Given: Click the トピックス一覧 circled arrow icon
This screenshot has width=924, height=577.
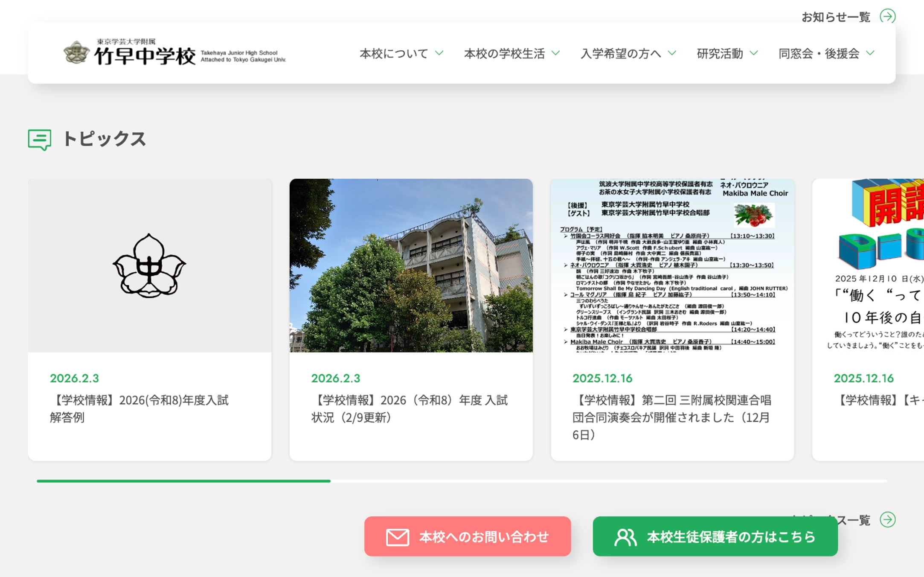Looking at the screenshot, I should pos(888,519).
